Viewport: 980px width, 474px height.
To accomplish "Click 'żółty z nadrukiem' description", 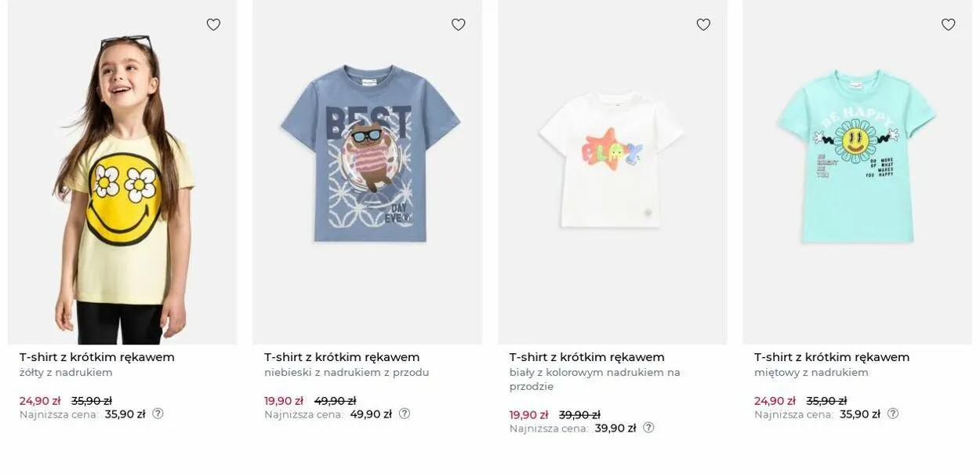I will 66,373.
